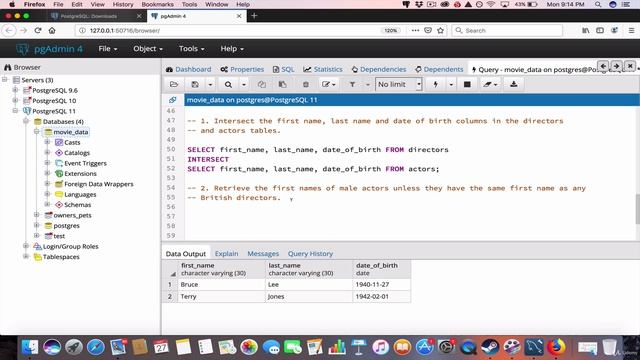Image resolution: width=640 pixels, height=360 pixels.
Task: Click the Filter funnel icon
Action: click(352, 84)
